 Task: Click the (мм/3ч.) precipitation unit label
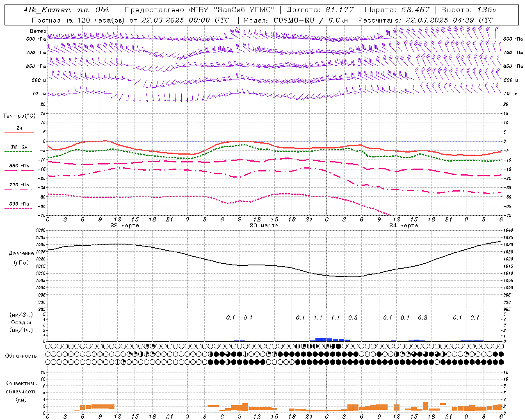click(21, 315)
